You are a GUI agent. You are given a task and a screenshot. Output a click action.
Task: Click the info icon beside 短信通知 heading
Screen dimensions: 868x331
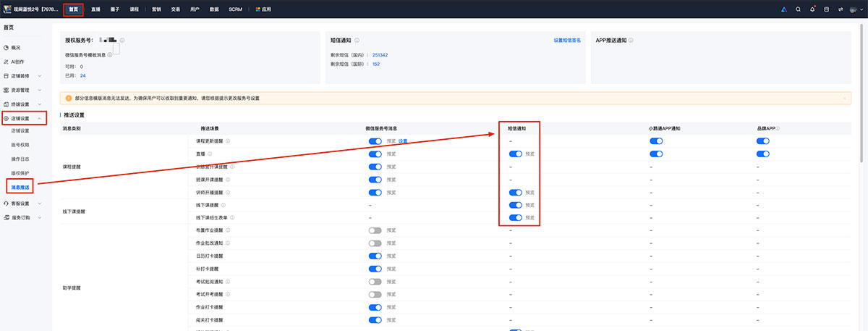[x=357, y=41]
